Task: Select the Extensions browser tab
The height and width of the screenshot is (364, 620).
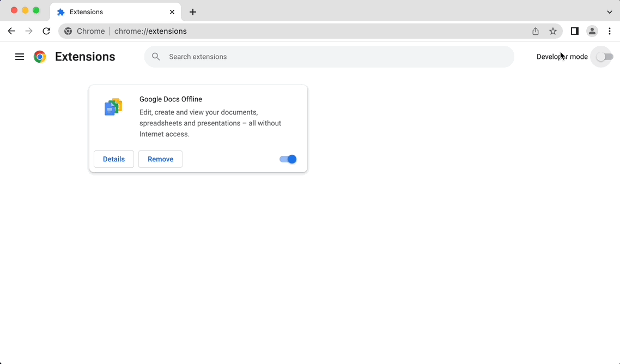Action: (x=109, y=11)
